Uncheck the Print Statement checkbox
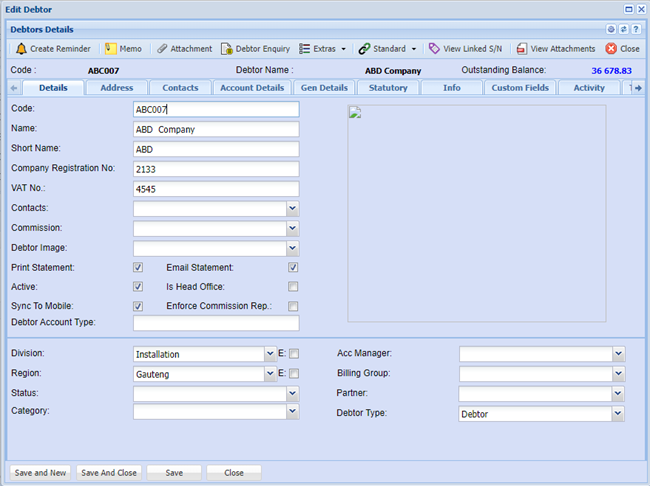The height and width of the screenshot is (487, 650). 138,268
